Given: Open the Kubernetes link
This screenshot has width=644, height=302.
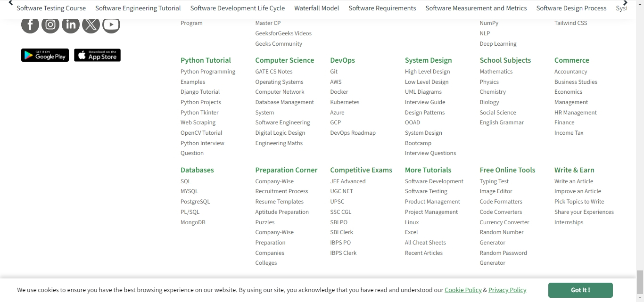Looking at the screenshot, I should coord(345,102).
